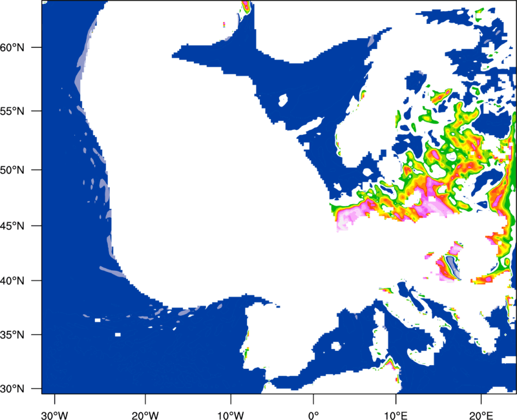Click the 55°N latitude label
The image size is (517, 420).
point(12,111)
